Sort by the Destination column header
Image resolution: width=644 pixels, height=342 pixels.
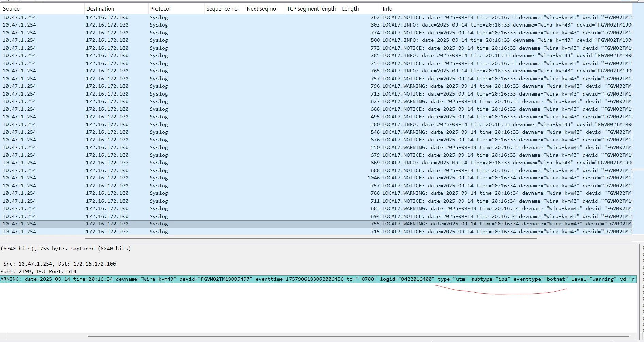(x=116, y=9)
